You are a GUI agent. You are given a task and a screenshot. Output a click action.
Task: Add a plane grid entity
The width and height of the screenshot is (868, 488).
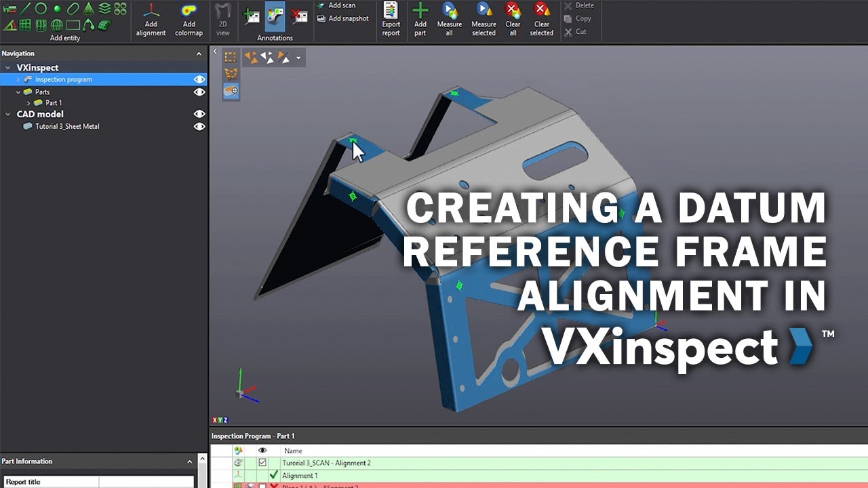point(25,25)
